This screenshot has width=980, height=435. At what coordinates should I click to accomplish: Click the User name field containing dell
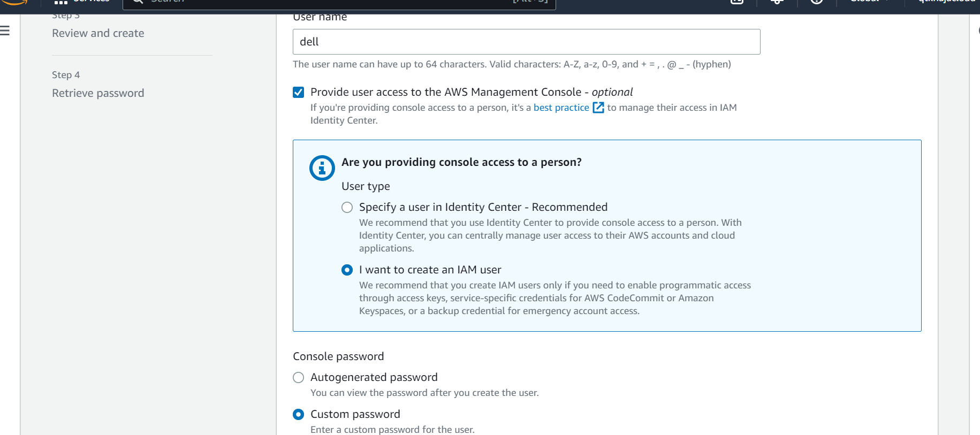526,42
